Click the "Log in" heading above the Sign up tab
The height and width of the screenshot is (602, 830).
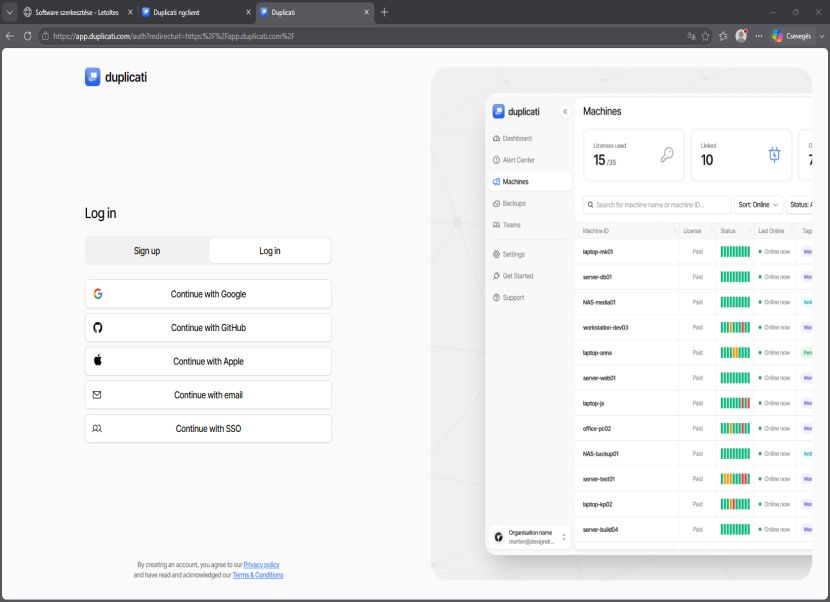coord(101,213)
